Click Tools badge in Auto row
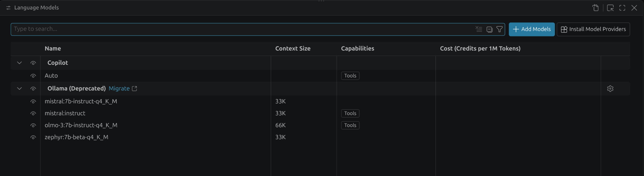Screen dimensions: 644x176 pos(350,76)
